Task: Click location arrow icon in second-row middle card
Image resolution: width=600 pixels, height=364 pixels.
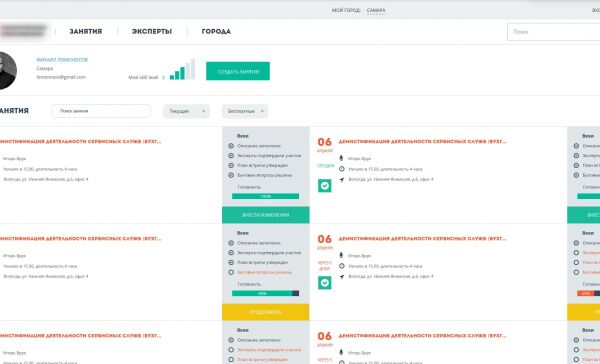Action: 342,276
